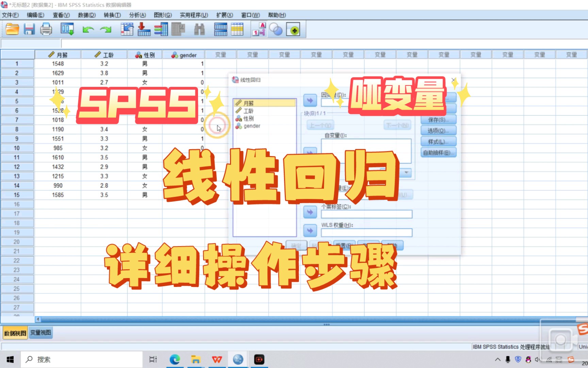Select the 工龄 column header
The width and height of the screenshot is (588, 368).
(x=104, y=55)
